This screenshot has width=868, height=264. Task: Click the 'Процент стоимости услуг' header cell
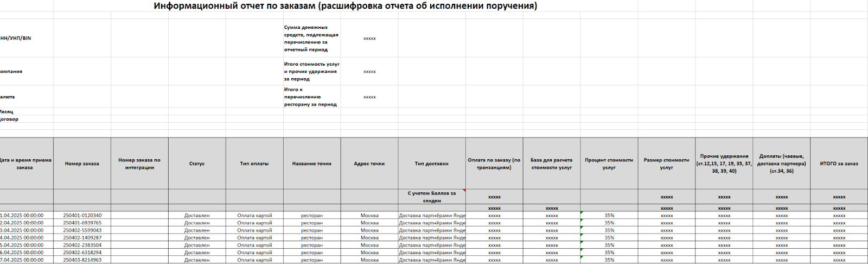609,164
